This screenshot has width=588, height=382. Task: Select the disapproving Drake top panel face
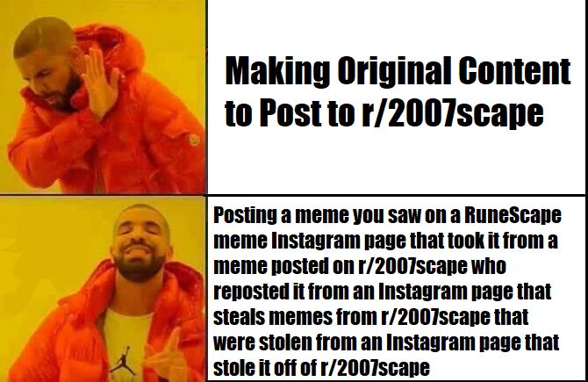pos(51,71)
